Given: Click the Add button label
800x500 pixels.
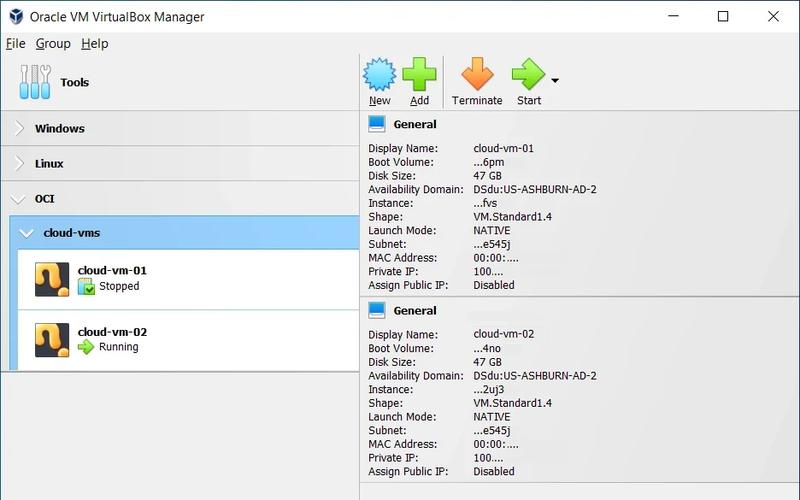Looking at the screenshot, I should pos(419,101).
